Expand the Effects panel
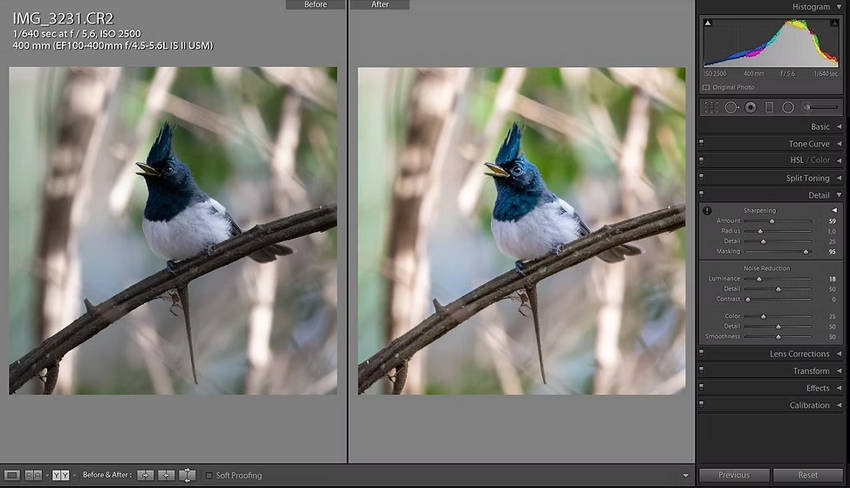This screenshot has width=850, height=488. pos(839,388)
